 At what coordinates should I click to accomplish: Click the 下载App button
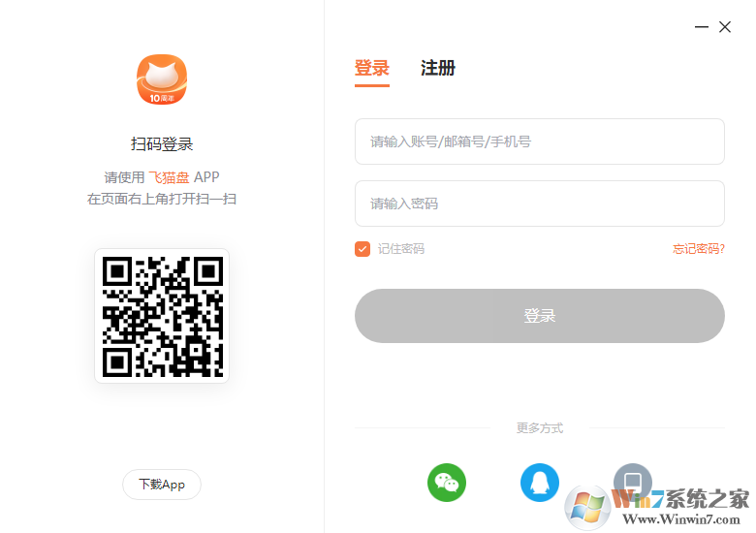pyautogui.click(x=162, y=485)
